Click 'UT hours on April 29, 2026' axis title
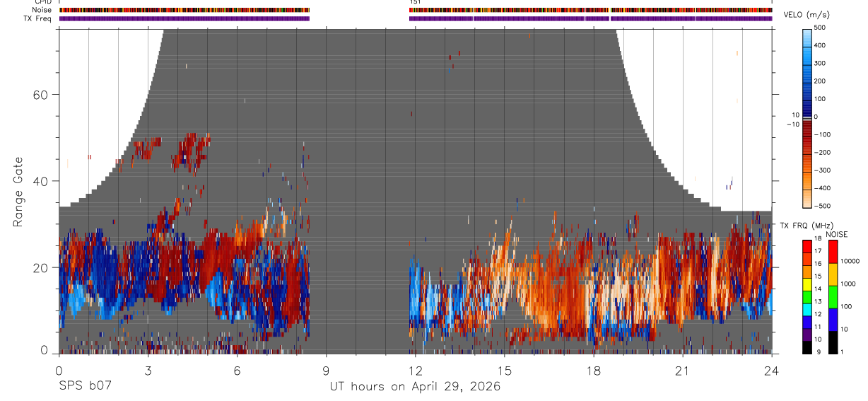 click(x=415, y=387)
